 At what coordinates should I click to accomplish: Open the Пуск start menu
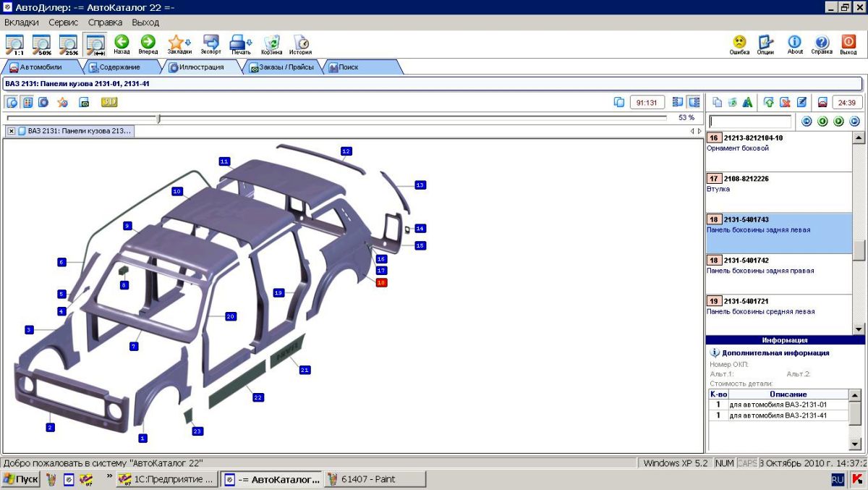coord(21,479)
